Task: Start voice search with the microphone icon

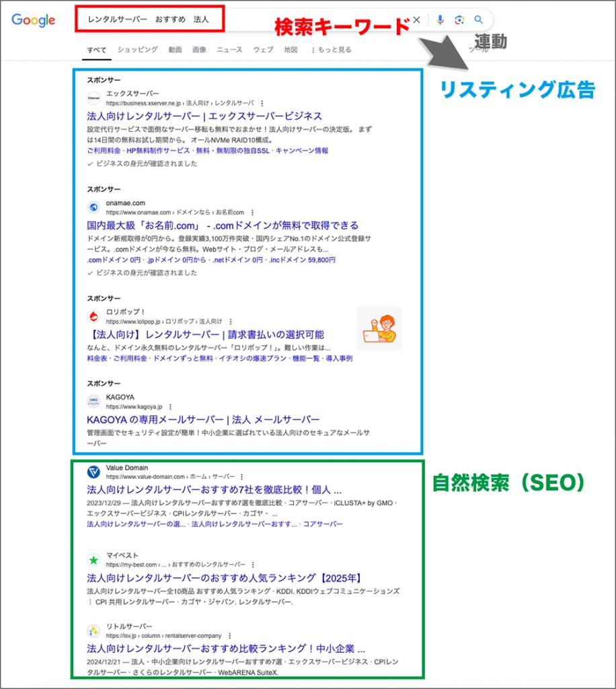Action: [440, 20]
